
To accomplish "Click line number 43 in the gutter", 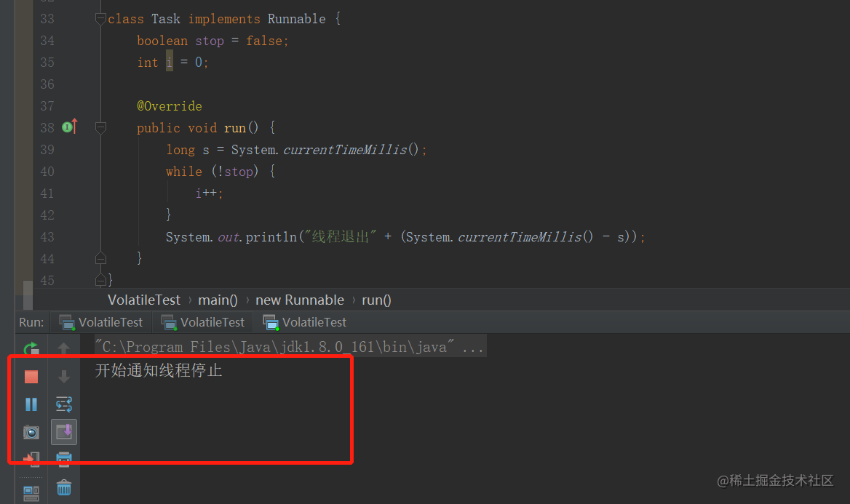I will point(47,237).
